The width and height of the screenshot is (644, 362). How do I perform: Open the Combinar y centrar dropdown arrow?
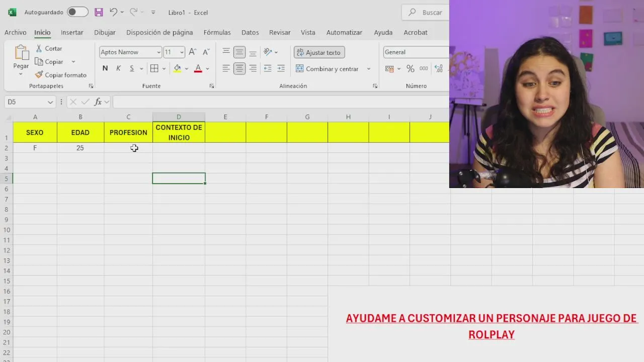[368, 69]
